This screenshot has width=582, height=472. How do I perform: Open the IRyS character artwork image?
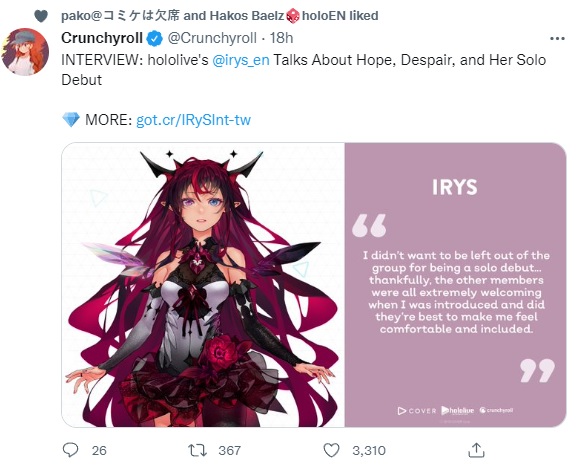203,285
